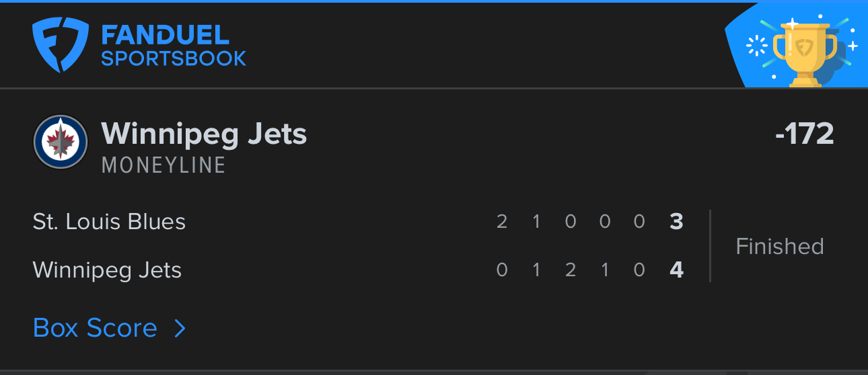The height and width of the screenshot is (375, 868).
Task: Click the FanDuel shield logo icon
Action: coord(61,45)
